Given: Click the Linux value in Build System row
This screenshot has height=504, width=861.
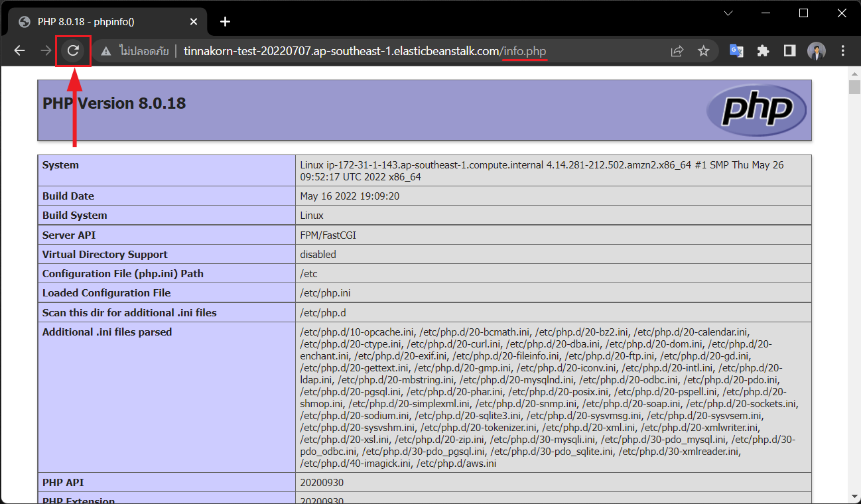Looking at the screenshot, I should click(312, 216).
